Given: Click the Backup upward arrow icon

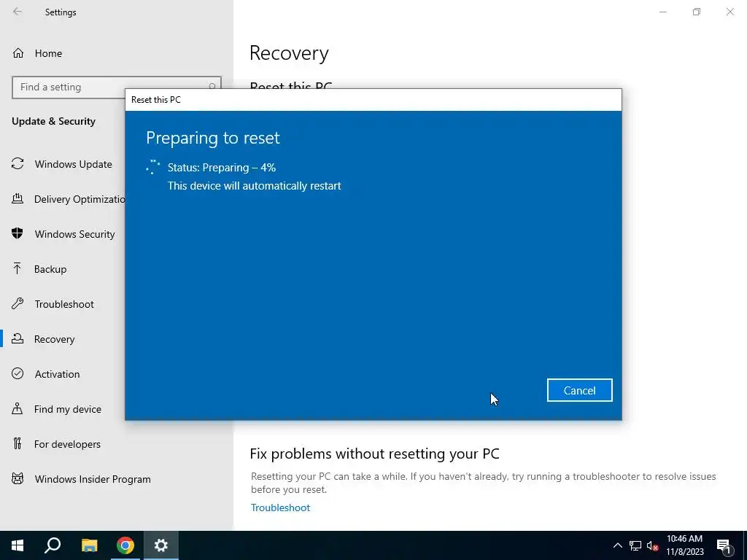Looking at the screenshot, I should click(x=18, y=268).
